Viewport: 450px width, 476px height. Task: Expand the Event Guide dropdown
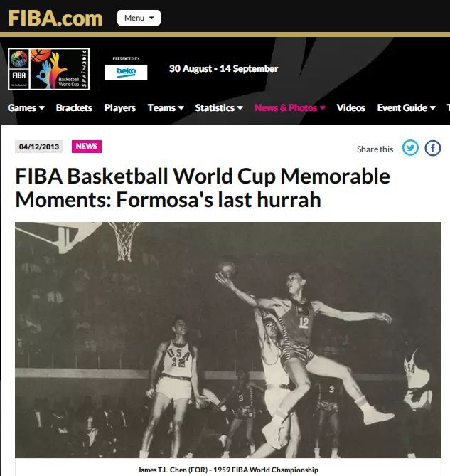tap(407, 107)
